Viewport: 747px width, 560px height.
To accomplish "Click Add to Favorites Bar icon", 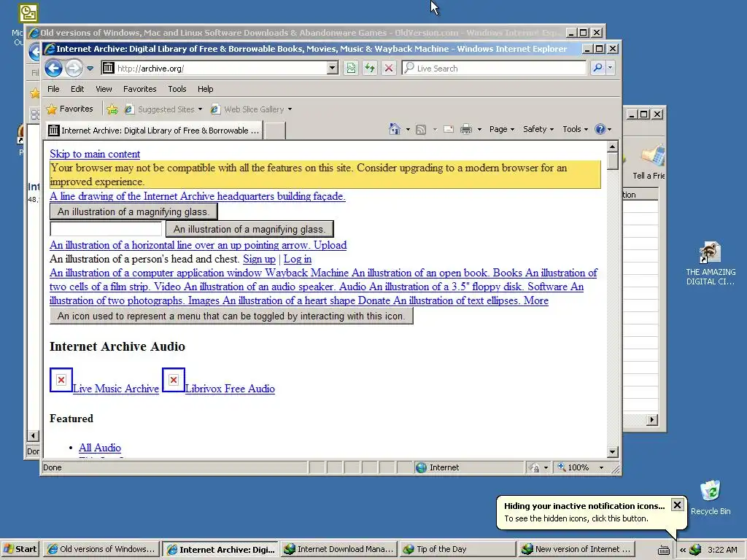I will pyautogui.click(x=112, y=109).
